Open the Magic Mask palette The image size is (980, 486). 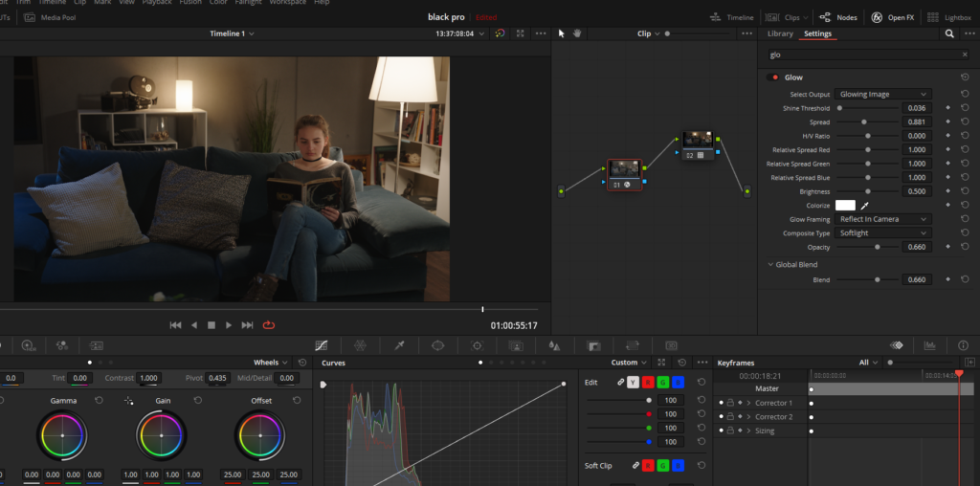tap(516, 344)
